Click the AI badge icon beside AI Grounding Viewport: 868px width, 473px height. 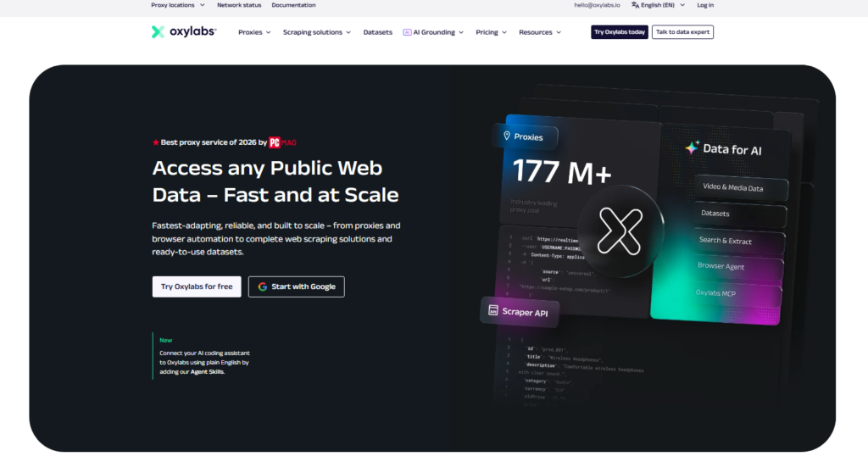tap(407, 32)
